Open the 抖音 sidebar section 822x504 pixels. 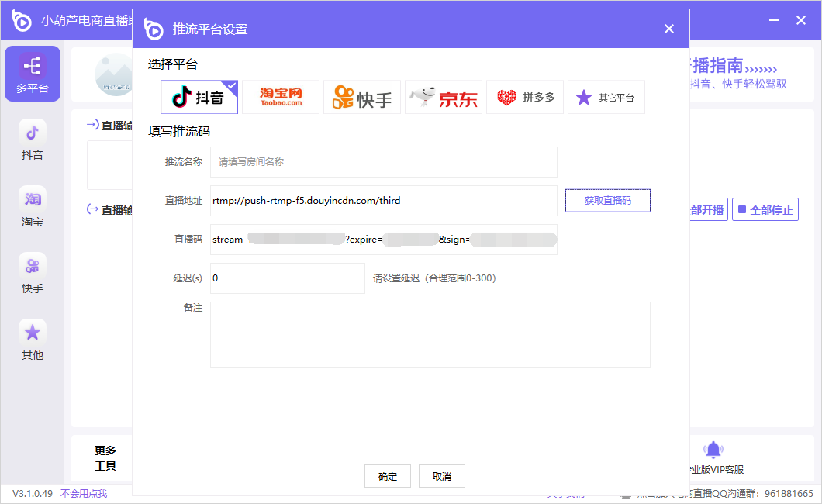click(33, 140)
